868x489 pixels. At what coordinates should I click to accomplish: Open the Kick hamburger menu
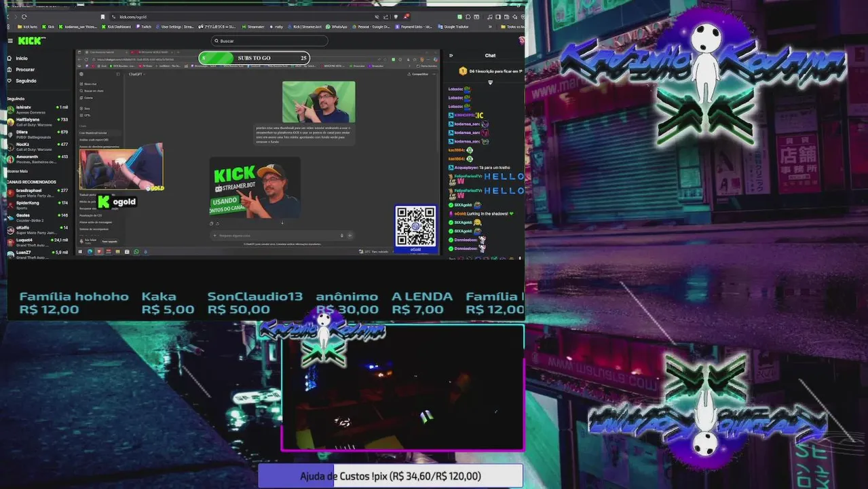(x=10, y=41)
